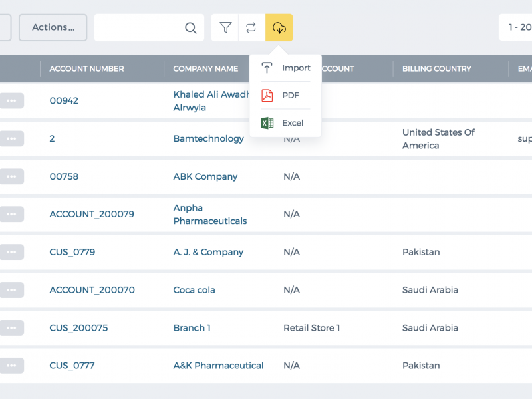The height and width of the screenshot is (399, 532).
Task: Open account number 2 link
Action: coord(52,138)
